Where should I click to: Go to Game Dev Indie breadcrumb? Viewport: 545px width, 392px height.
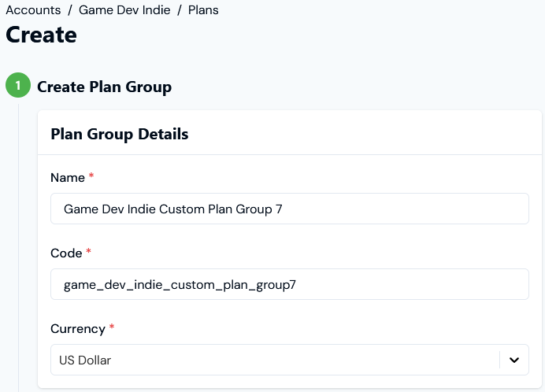tap(124, 10)
